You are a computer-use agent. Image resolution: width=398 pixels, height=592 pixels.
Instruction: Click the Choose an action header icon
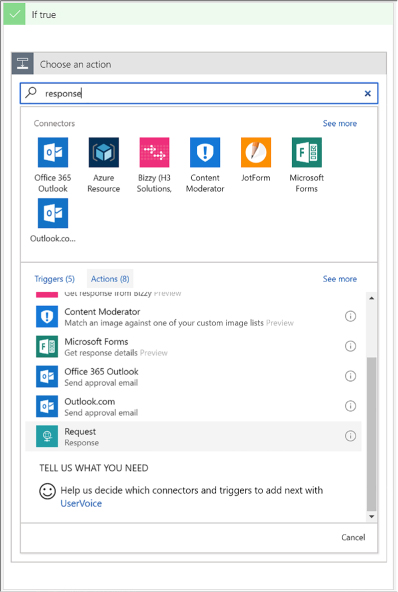coord(22,63)
